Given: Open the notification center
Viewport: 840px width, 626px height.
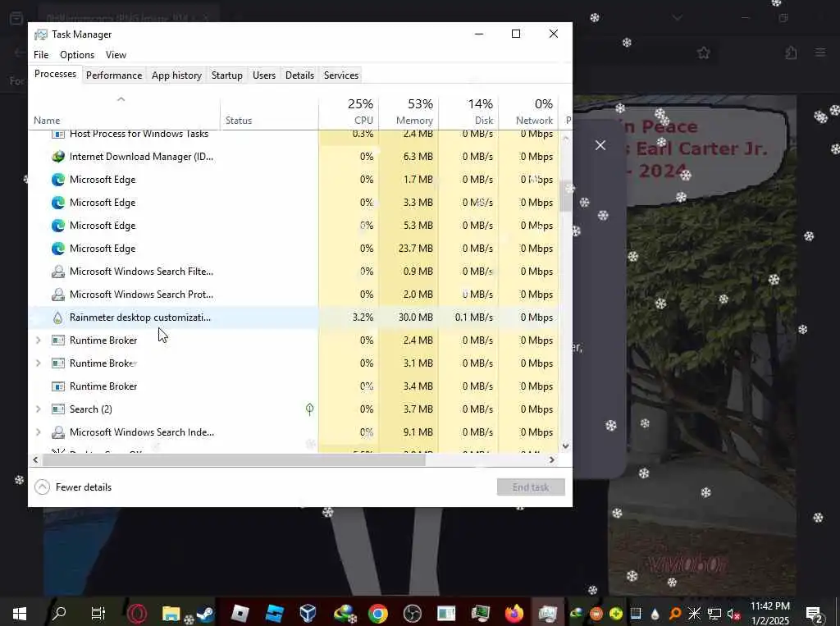Looking at the screenshot, I should (814, 614).
